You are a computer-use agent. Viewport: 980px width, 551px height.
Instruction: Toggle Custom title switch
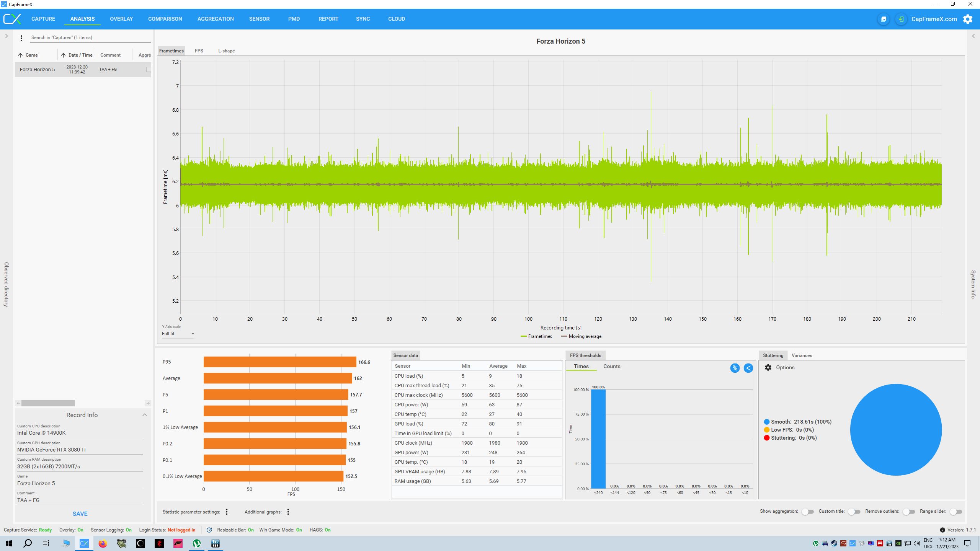pyautogui.click(x=854, y=512)
